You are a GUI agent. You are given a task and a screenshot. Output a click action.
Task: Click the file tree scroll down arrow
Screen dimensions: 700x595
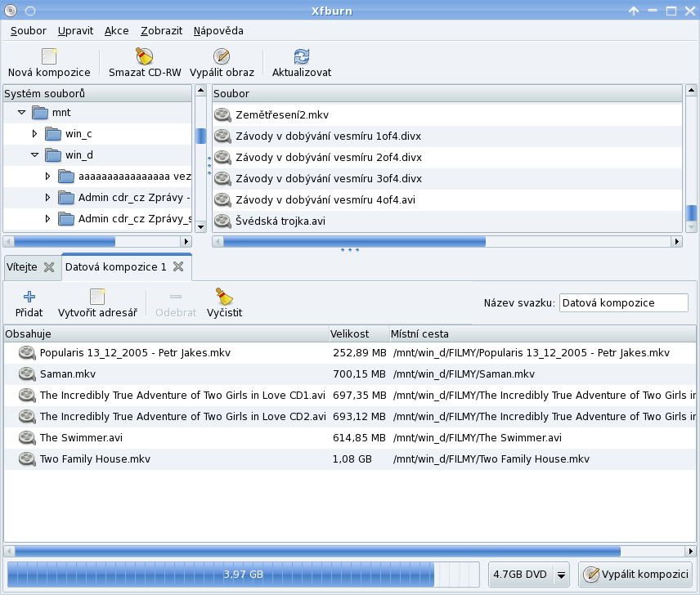(x=201, y=226)
